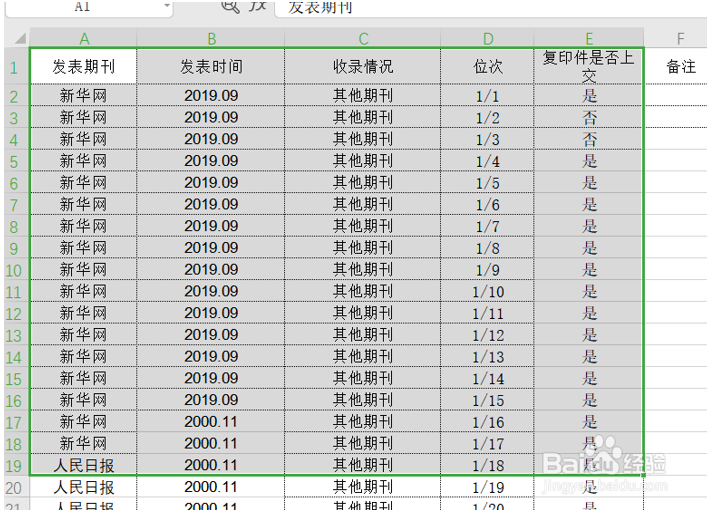Click cell with value 1/4
707x510 pixels.
coord(487,161)
